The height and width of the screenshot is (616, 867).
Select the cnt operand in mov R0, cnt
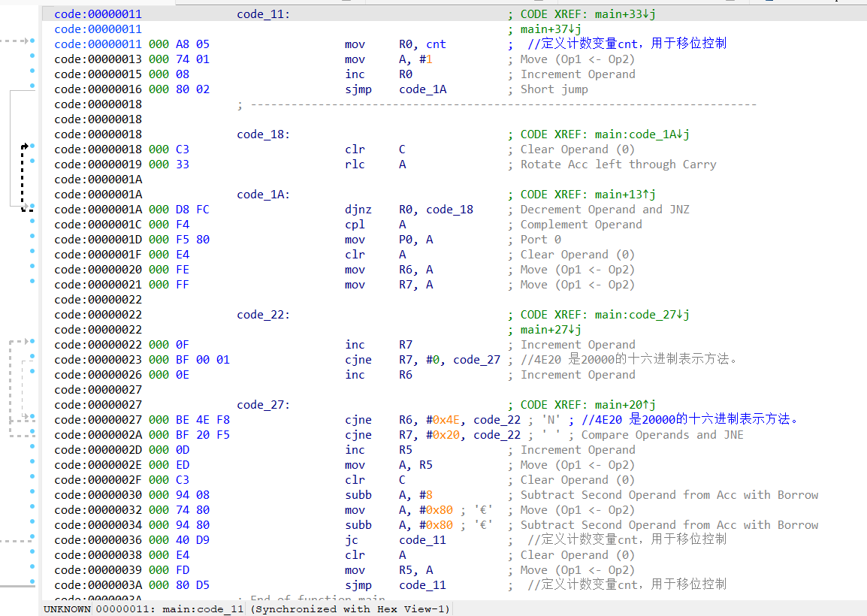pyautogui.click(x=436, y=44)
